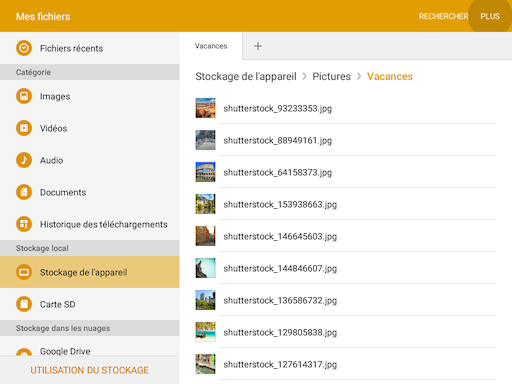Image resolution: width=512 pixels, height=384 pixels.
Task: Open the PLUS menu
Action: 490,16
